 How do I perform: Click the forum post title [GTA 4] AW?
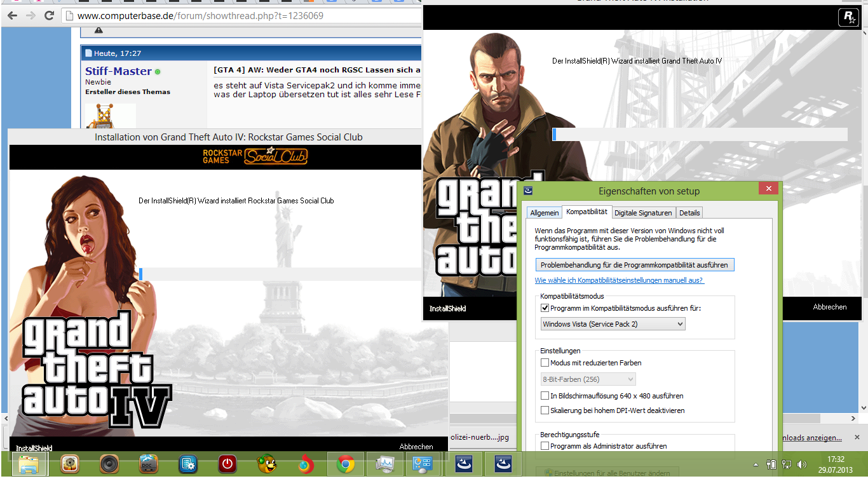point(317,70)
